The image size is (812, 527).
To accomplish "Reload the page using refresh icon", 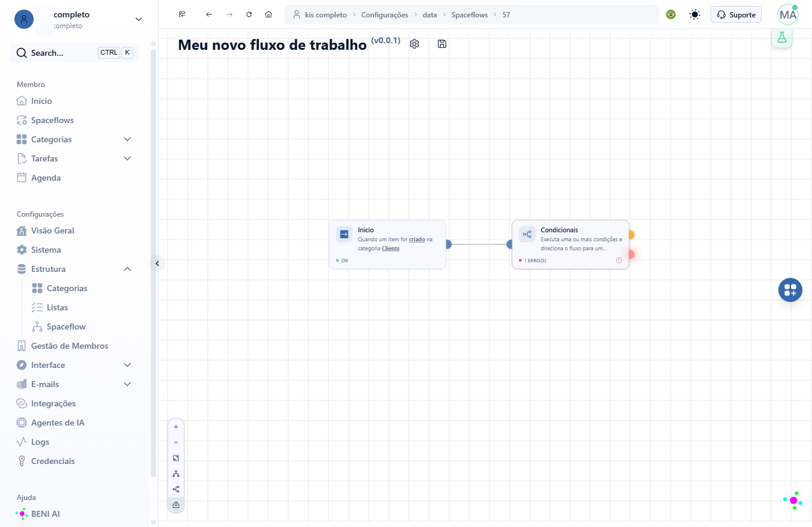I will pos(249,14).
